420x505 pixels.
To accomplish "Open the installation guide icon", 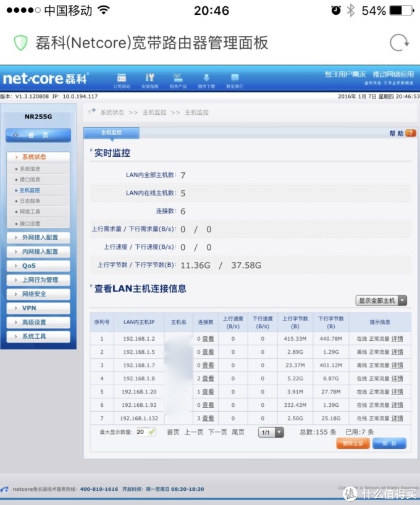I will [x=150, y=81].
